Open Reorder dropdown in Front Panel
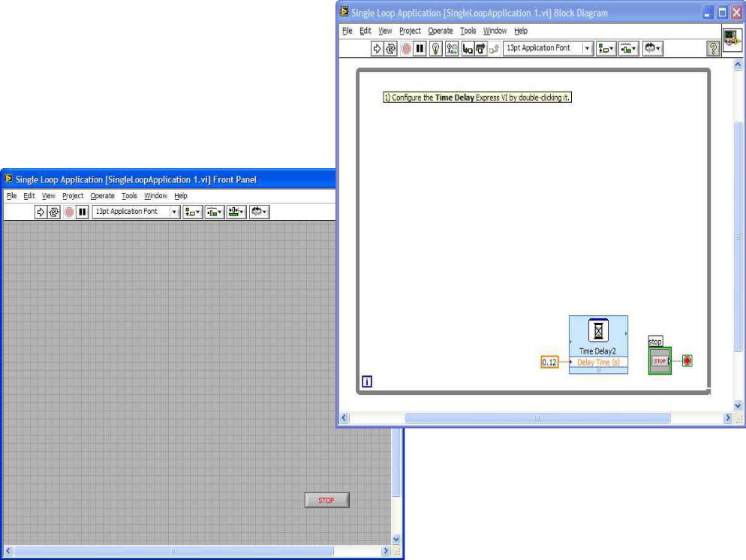Image resolution: width=746 pixels, height=560 pixels. click(x=259, y=212)
